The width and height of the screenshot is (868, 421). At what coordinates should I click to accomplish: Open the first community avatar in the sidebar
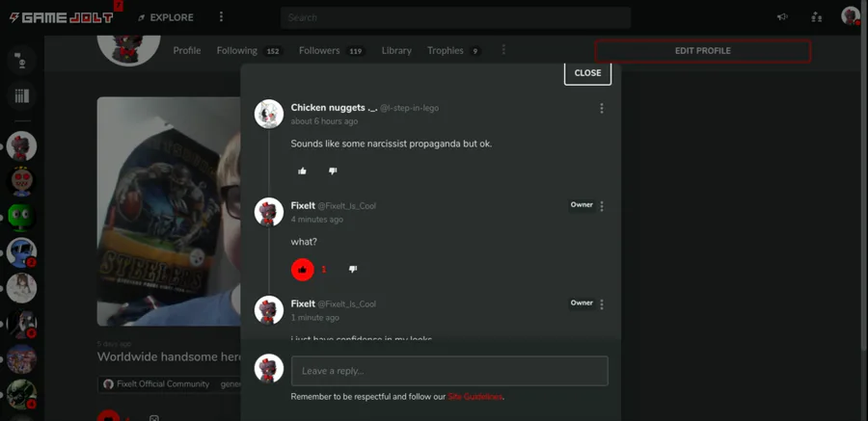pyautogui.click(x=21, y=146)
